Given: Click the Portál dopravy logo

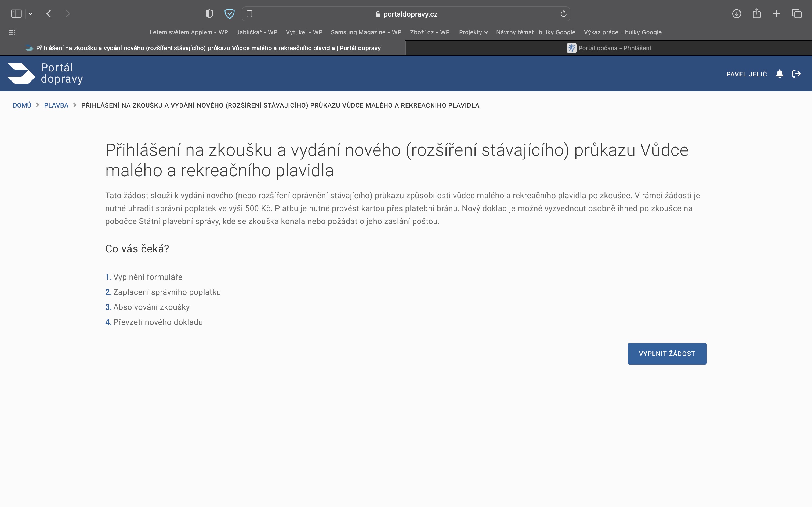Looking at the screenshot, I should click(x=45, y=73).
